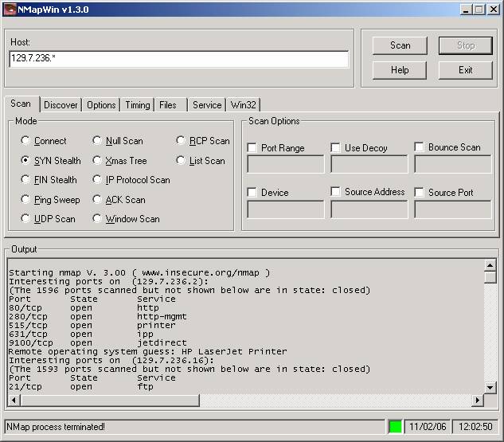504x442 pixels.
Task: Select the Connect scan mode
Action: (26, 141)
